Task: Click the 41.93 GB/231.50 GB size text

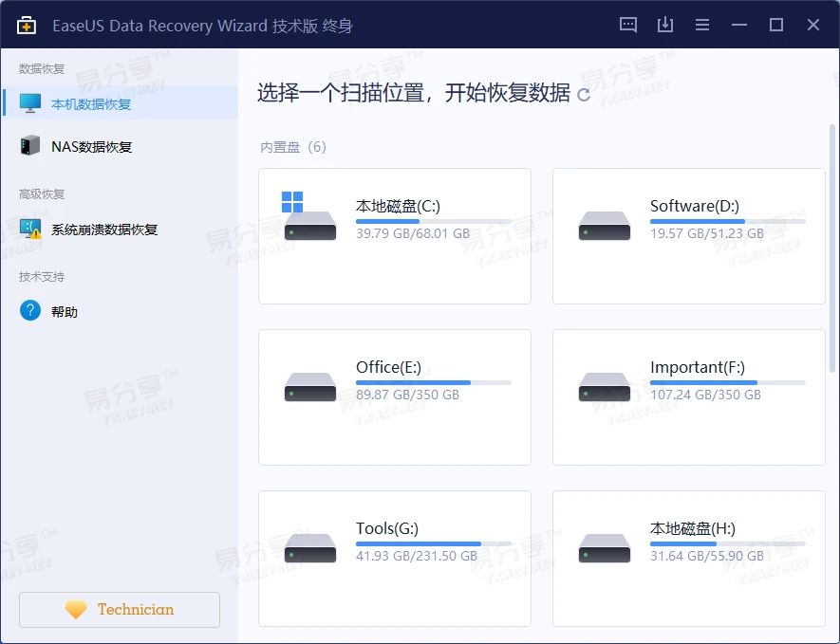Action: [x=417, y=556]
